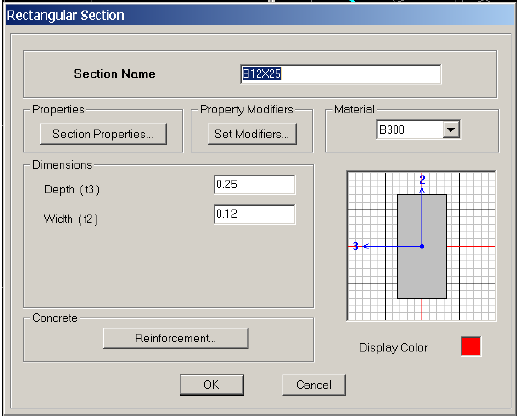Open the Section Properties dialog
This screenshot has width=517, height=418.
tap(103, 134)
